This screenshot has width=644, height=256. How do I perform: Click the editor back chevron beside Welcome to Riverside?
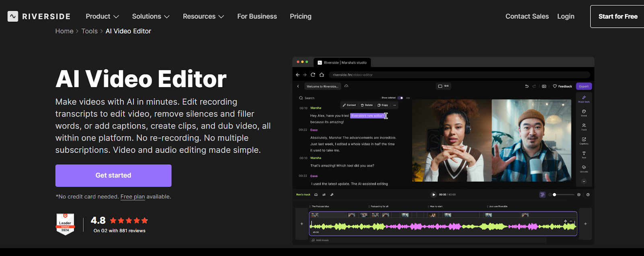(298, 86)
